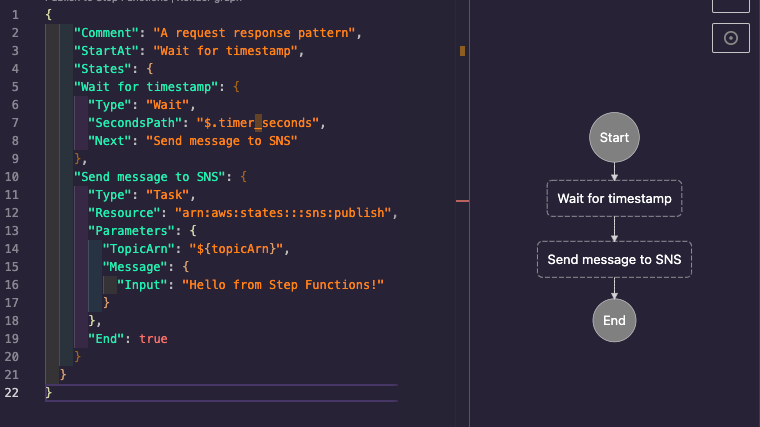The height and width of the screenshot is (427, 760).
Task: Click line number 15 in the gutter
Action: [x=12, y=267]
